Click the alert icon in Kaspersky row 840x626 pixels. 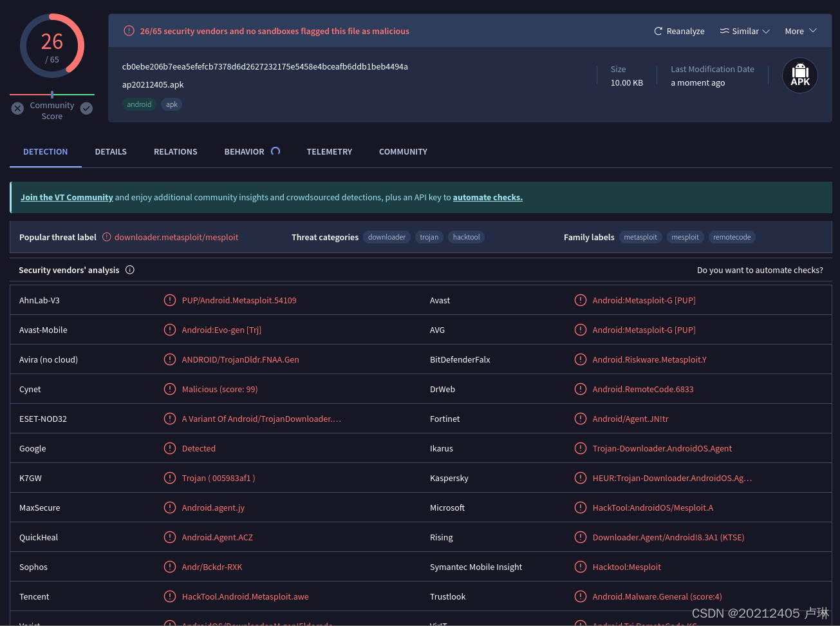click(581, 478)
